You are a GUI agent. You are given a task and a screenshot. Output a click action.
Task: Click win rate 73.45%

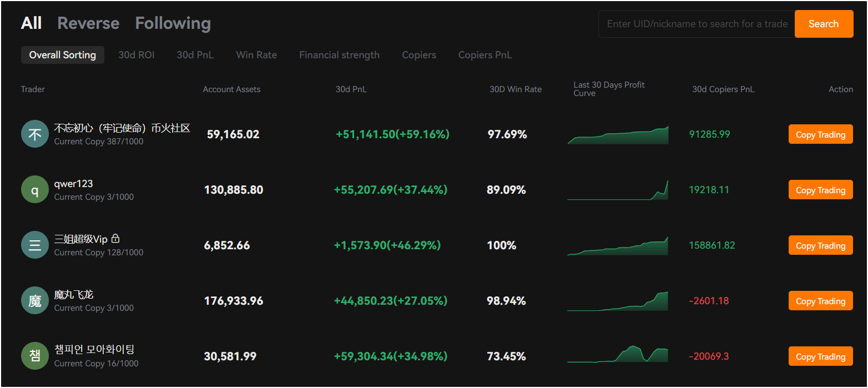506,356
